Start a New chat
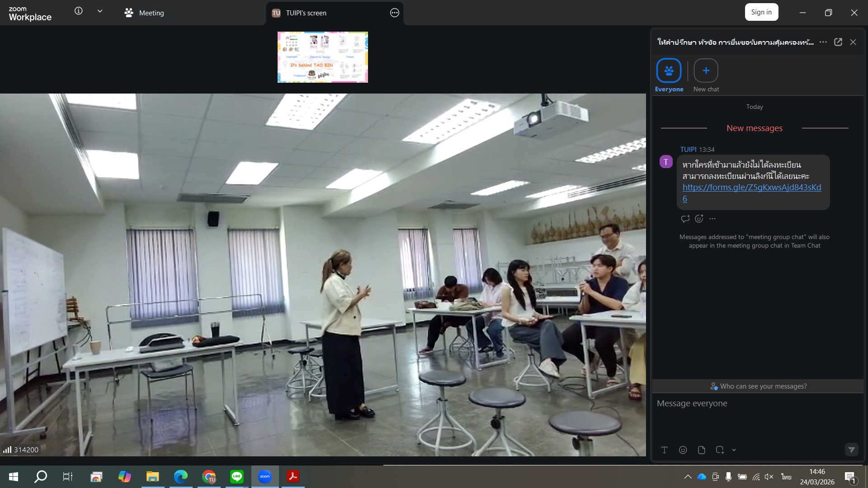Viewport: 868px width, 488px height. (706, 71)
